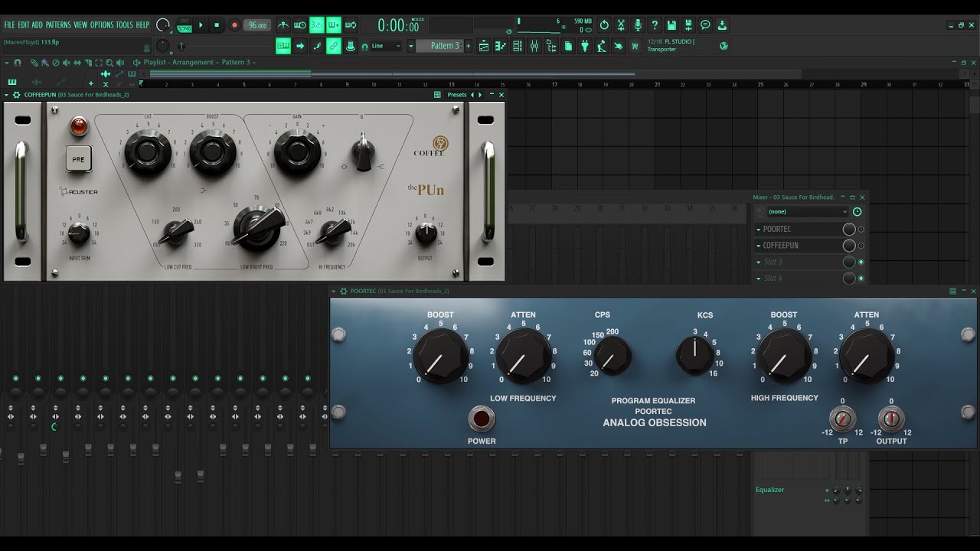Click the undo history icon

point(604,25)
